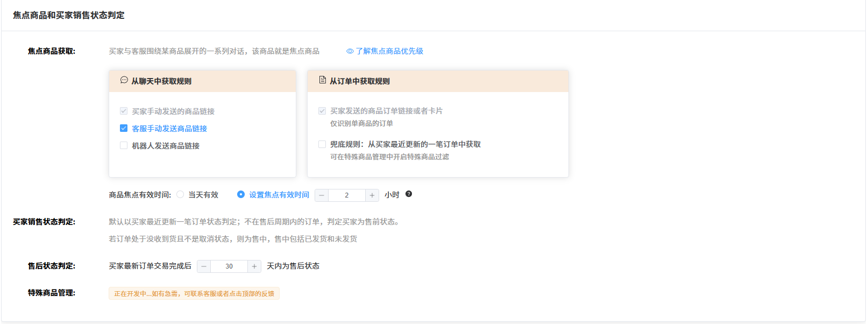Select 设置焦点有效时间 radio option
Viewport: 868px width, 324px height.
pos(241,195)
